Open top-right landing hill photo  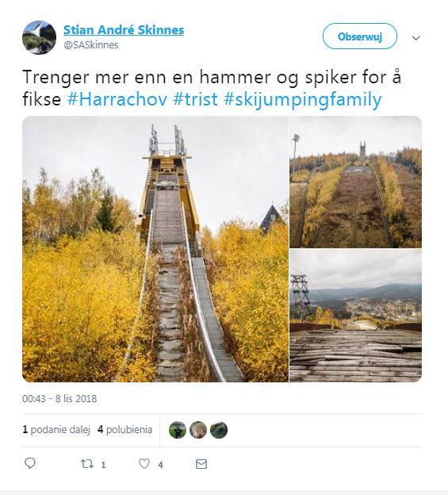click(355, 182)
